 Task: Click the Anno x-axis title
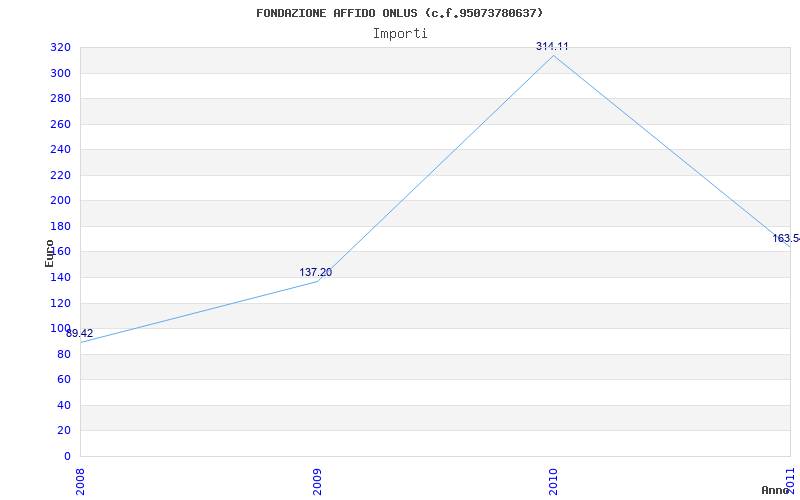click(x=775, y=490)
